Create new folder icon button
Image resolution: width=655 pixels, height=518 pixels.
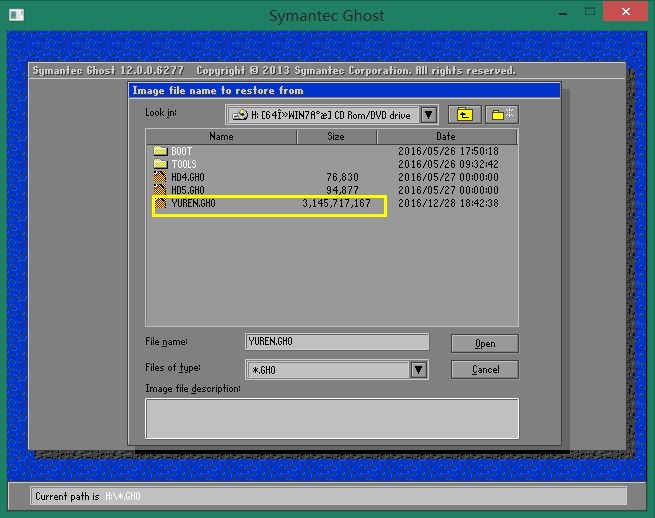click(502, 114)
